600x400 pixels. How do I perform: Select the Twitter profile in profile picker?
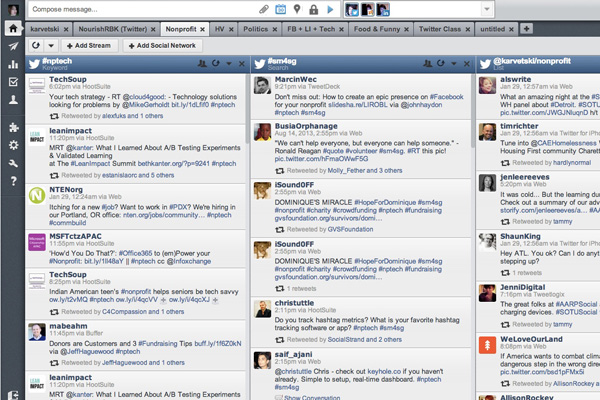click(352, 9)
